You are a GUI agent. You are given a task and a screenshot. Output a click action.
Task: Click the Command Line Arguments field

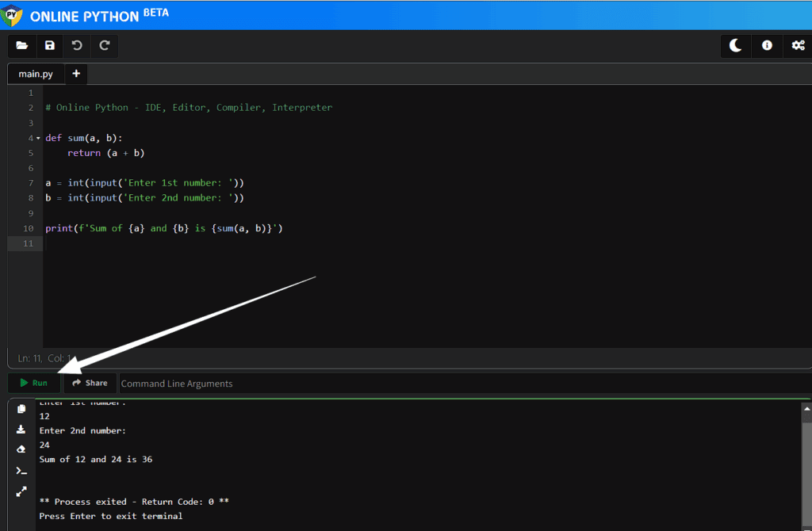click(x=317, y=384)
